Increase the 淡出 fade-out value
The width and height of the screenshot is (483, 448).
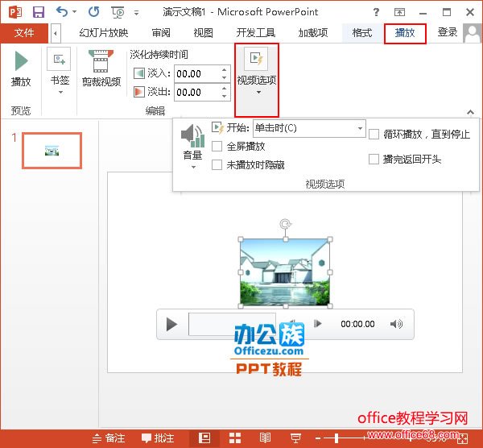click(x=225, y=89)
